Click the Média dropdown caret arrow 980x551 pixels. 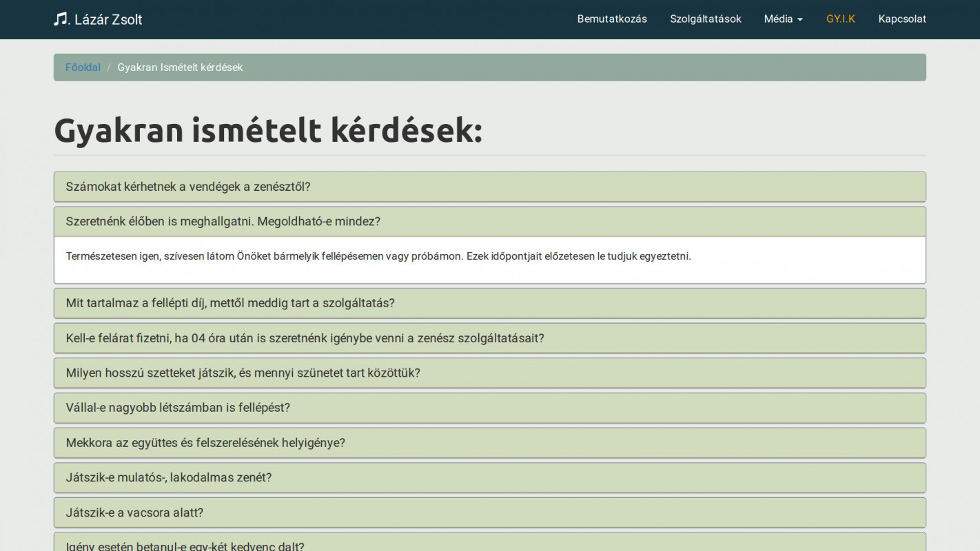point(800,20)
